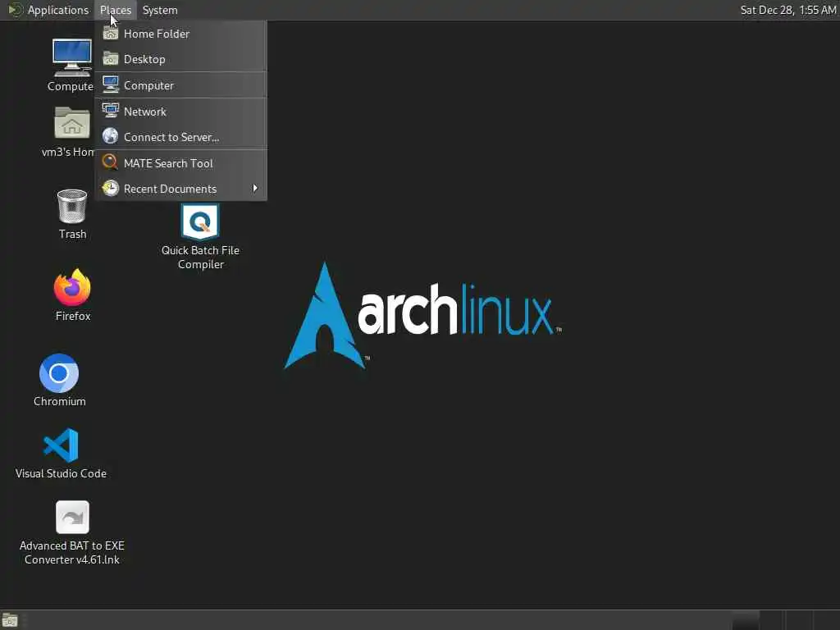Choose Recent Documents entry
The width and height of the screenshot is (840, 630).
[181, 189]
